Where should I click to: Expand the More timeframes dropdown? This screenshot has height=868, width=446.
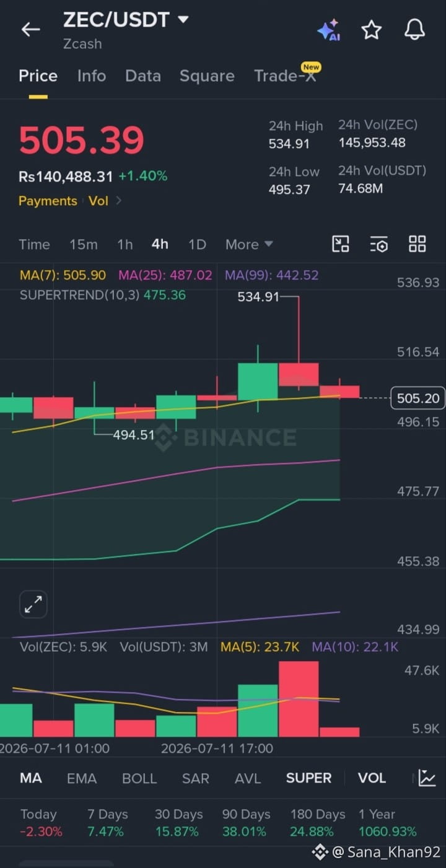coord(249,244)
